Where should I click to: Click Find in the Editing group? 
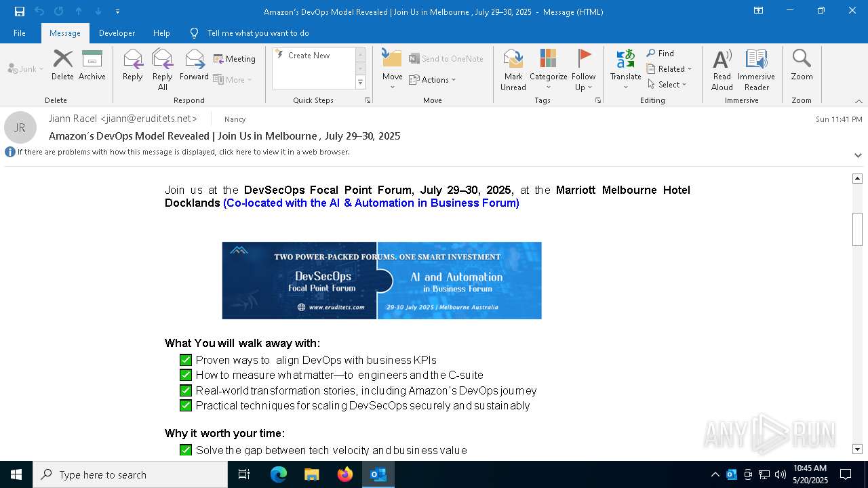(x=660, y=53)
